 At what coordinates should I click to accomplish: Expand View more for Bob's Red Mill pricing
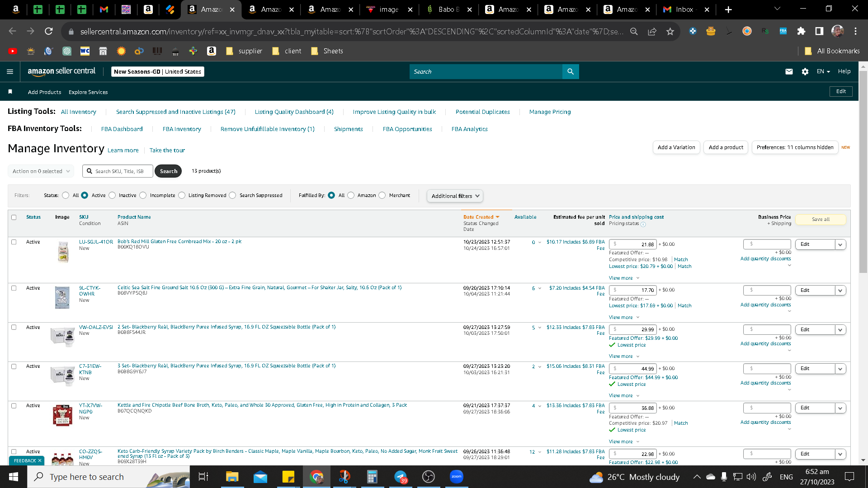(x=624, y=278)
